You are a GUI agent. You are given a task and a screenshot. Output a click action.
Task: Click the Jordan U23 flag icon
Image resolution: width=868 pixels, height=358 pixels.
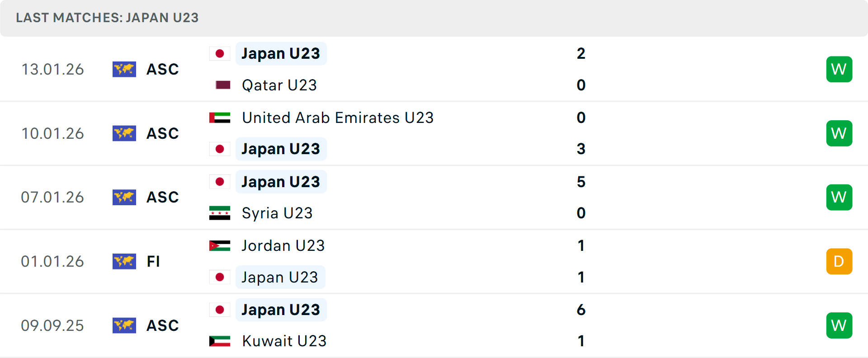[x=220, y=245]
